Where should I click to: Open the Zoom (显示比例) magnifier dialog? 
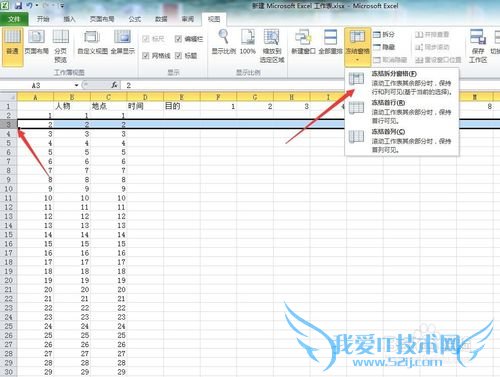coord(224,42)
